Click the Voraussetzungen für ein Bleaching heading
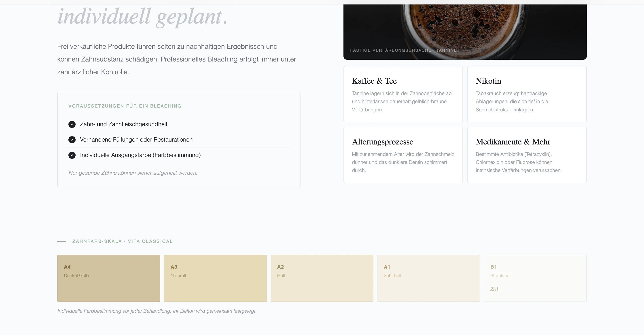The width and height of the screenshot is (644, 335). click(x=125, y=106)
